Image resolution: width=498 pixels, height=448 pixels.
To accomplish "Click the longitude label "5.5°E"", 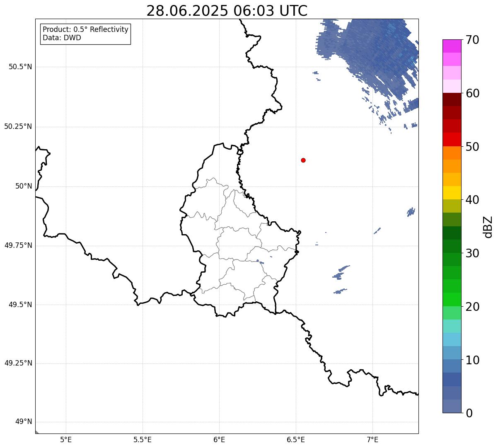I will 143,439.
